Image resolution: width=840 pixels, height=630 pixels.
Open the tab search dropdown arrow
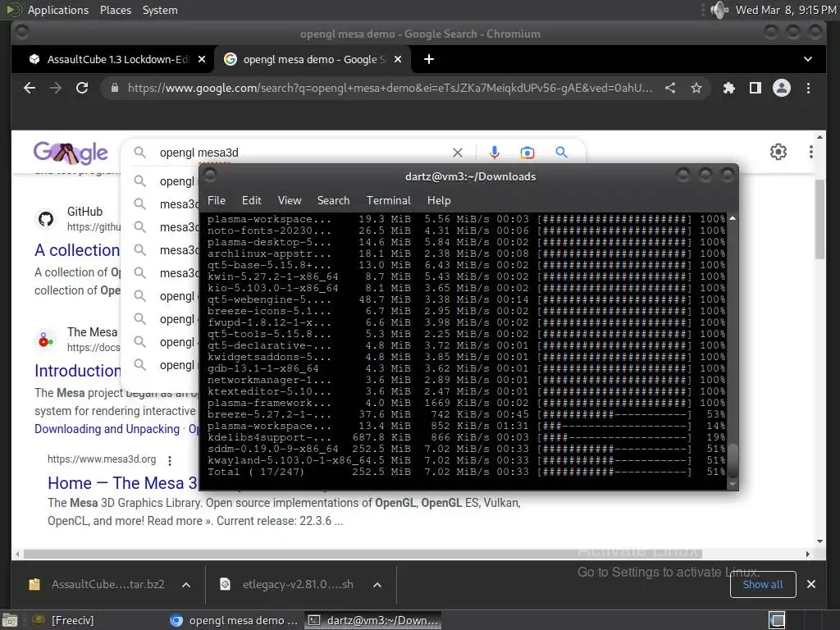tap(808, 59)
